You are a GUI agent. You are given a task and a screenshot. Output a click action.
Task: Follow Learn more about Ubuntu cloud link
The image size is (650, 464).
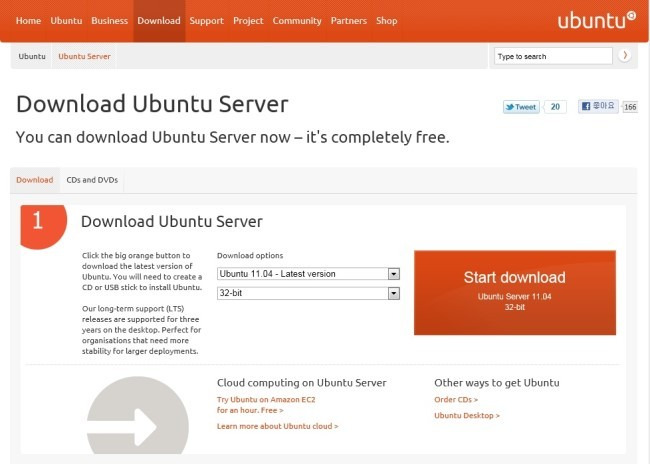coord(277,426)
